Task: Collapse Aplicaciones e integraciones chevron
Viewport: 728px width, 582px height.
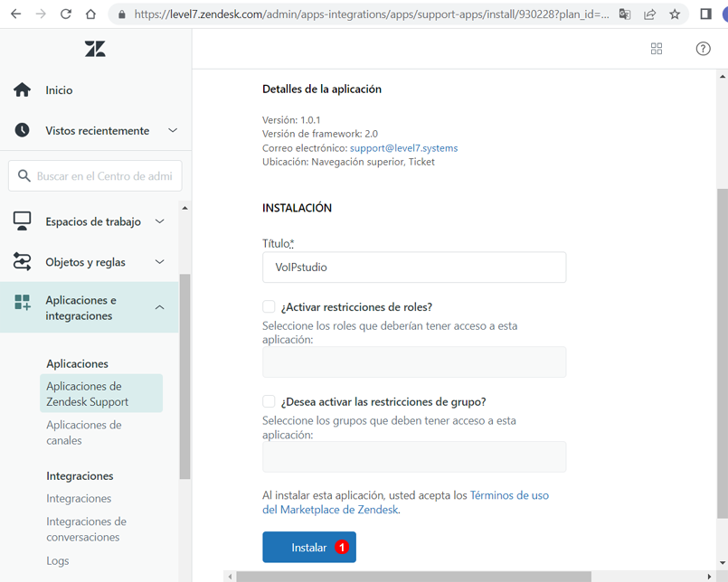Action: coord(160,307)
